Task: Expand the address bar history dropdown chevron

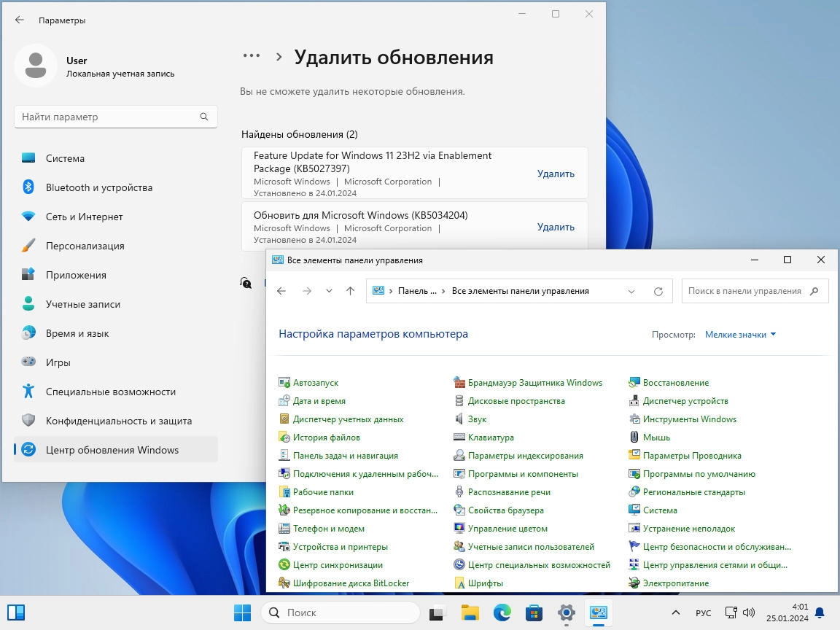Action: pyautogui.click(x=631, y=292)
